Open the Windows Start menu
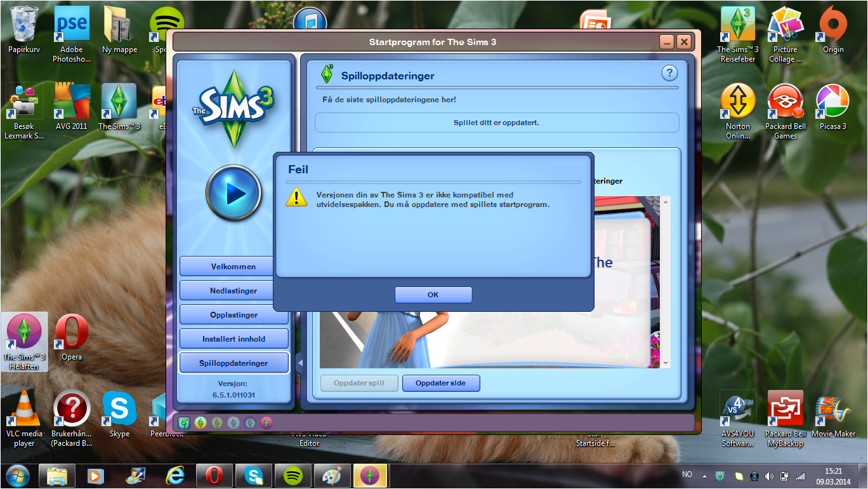This screenshot has width=868, height=489. point(16,475)
